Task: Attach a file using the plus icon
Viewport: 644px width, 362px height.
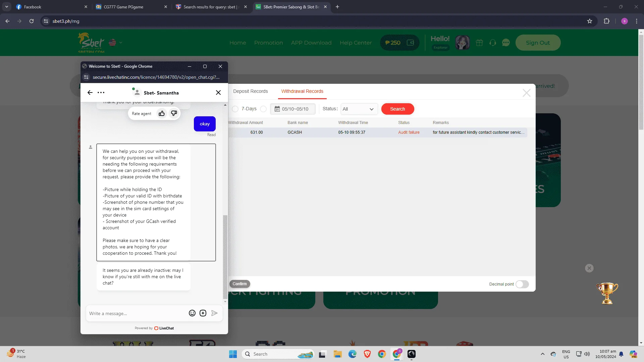Action: pos(203,313)
